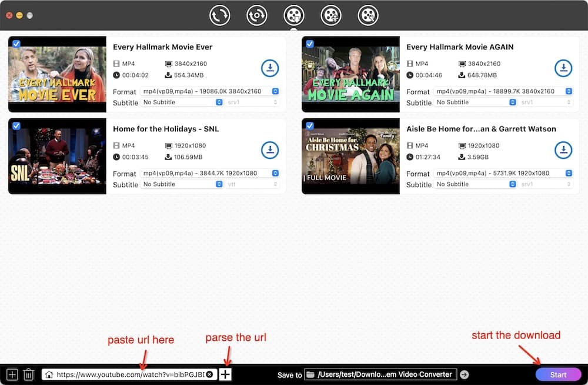Click the Save to folder path field

(x=380, y=374)
